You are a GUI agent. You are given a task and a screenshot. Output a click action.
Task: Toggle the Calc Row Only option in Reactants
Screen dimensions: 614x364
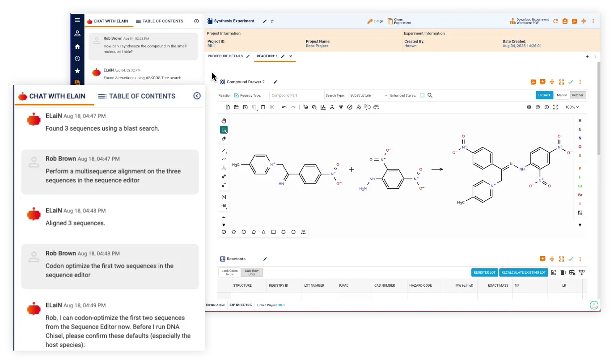click(x=251, y=272)
